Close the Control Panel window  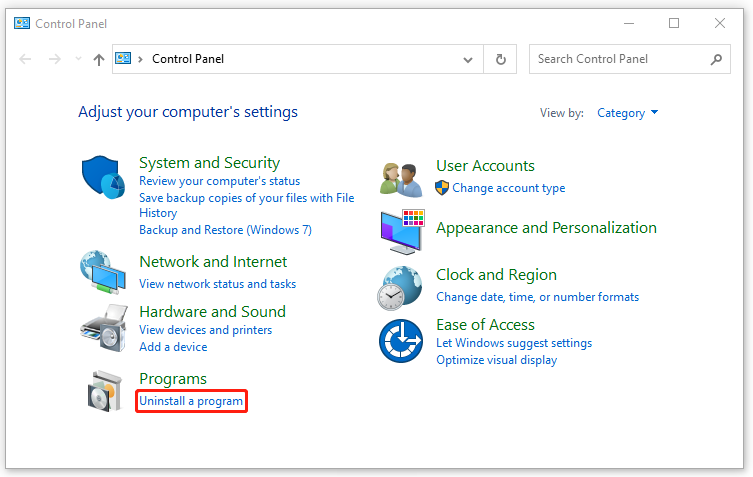(x=719, y=23)
